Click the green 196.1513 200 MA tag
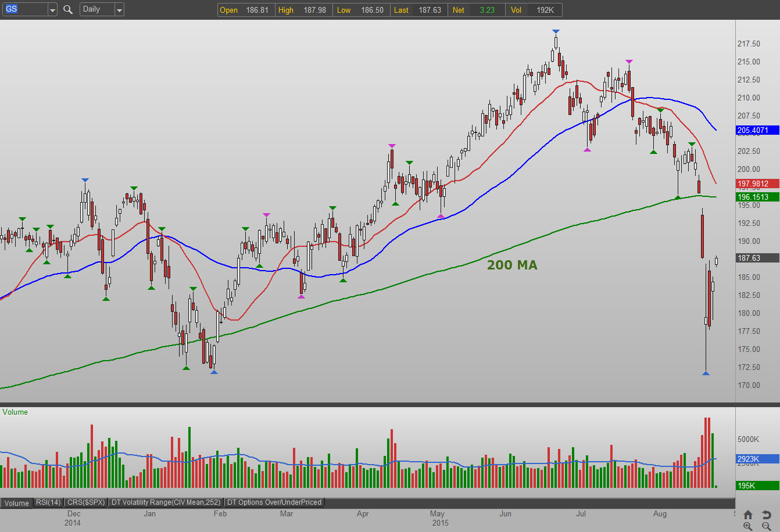This screenshot has height=532, width=780. pyautogui.click(x=757, y=197)
